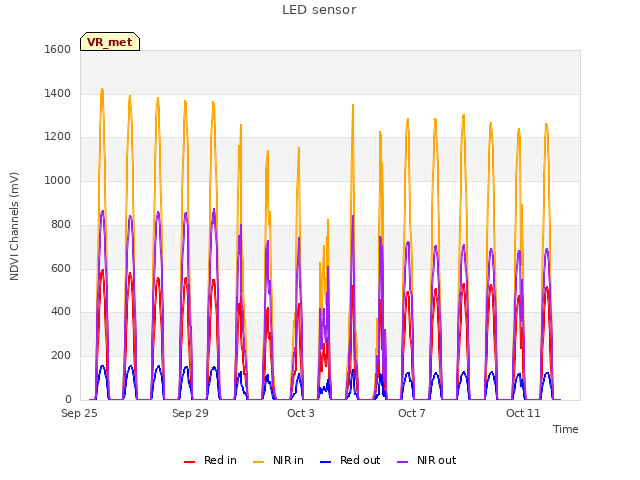Click the Oct 11 x-axis tick label

tap(523, 413)
